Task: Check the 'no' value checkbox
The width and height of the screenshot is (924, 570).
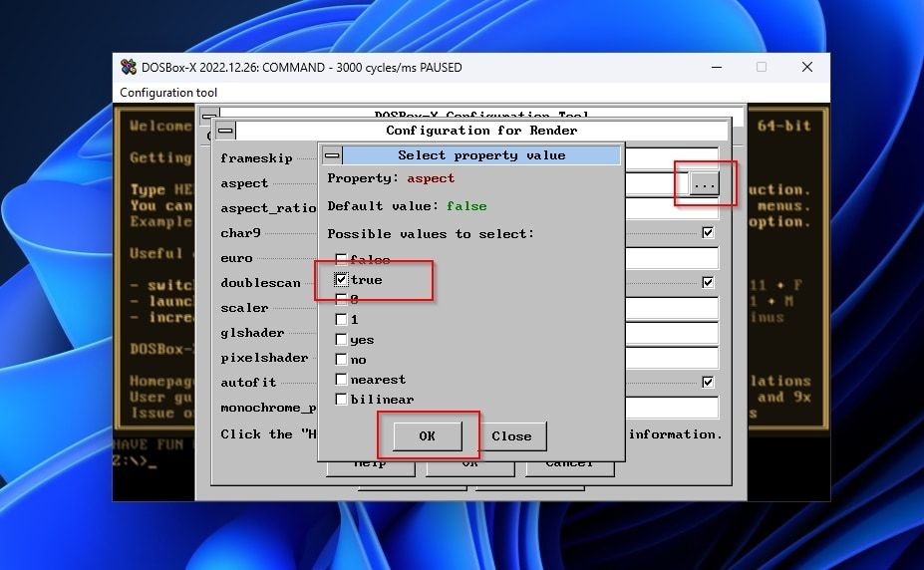Action: [341, 359]
